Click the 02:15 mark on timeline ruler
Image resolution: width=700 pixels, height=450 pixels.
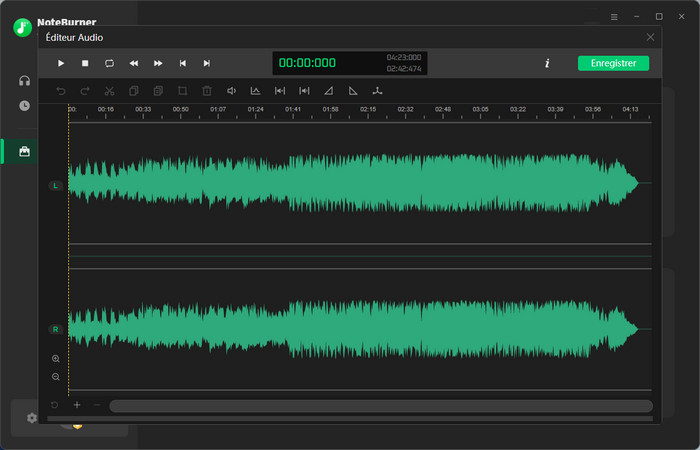tap(368, 110)
